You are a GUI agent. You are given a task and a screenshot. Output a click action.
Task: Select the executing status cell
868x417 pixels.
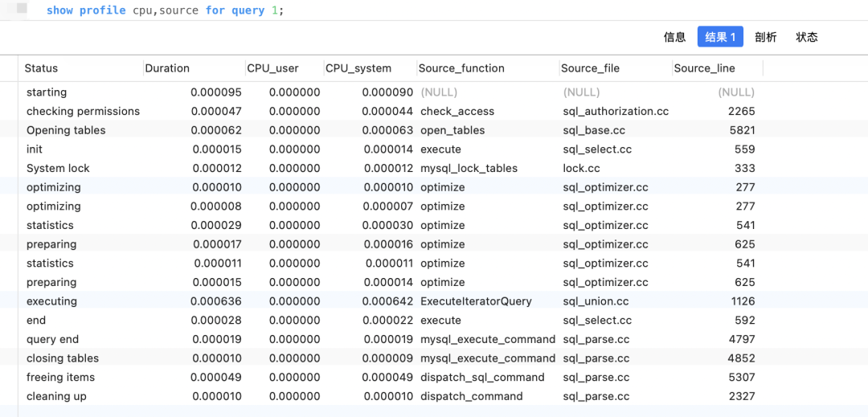tap(51, 301)
